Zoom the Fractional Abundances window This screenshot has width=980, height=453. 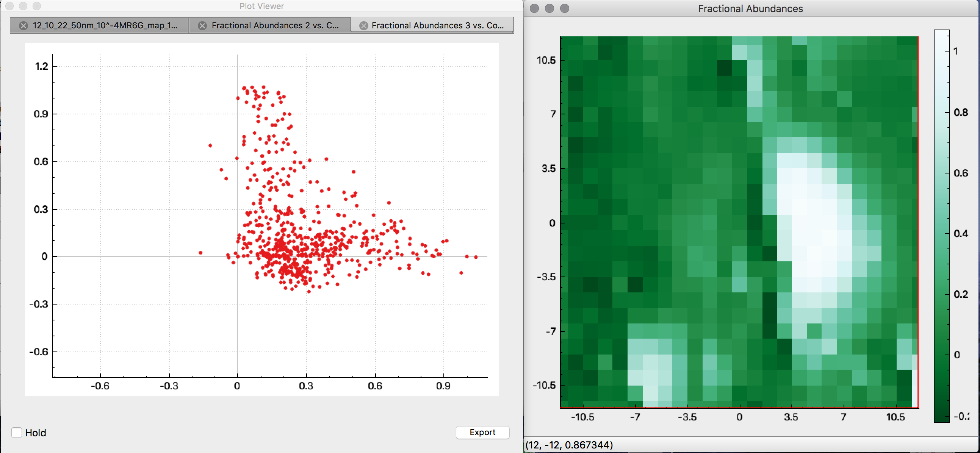565,8
